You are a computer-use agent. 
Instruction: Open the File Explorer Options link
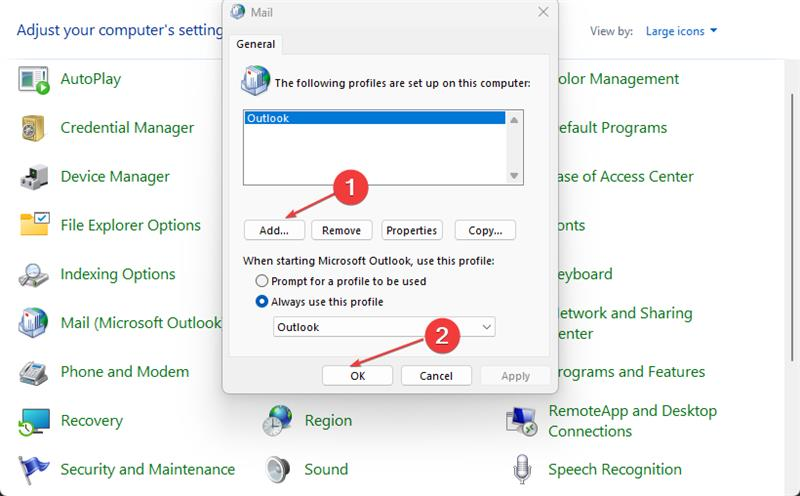click(x=131, y=225)
